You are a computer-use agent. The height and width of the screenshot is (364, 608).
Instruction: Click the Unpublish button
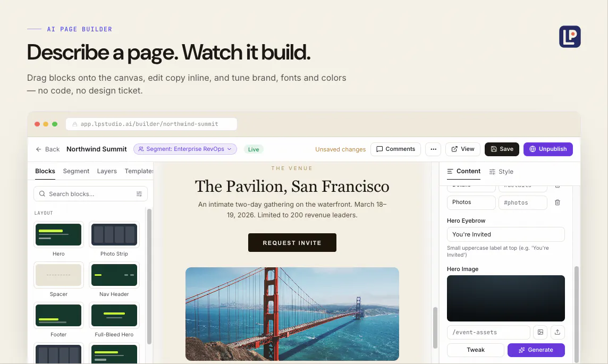tap(548, 149)
